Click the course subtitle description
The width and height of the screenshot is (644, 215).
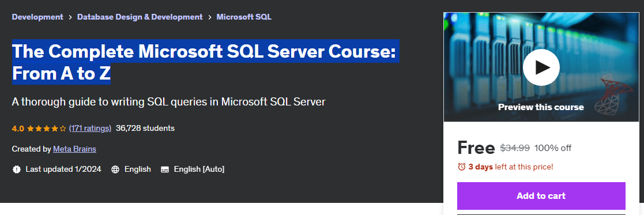tap(168, 102)
